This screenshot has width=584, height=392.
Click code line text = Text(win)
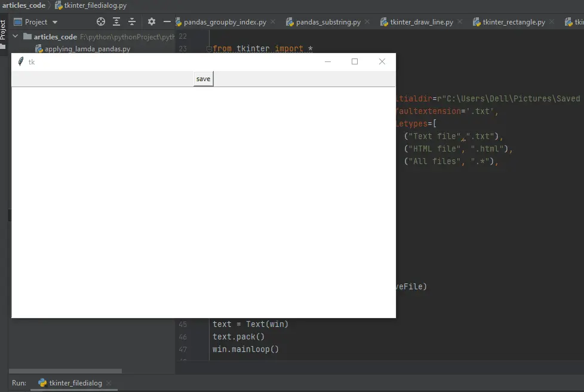pos(250,324)
